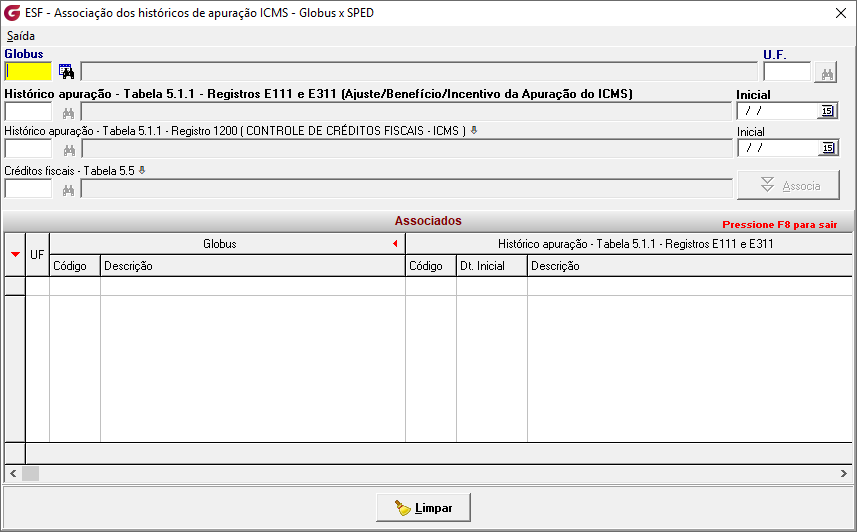Image resolution: width=857 pixels, height=532 pixels.
Task: Click the Globus search binoculars icon
Action: pyautogui.click(x=66, y=72)
